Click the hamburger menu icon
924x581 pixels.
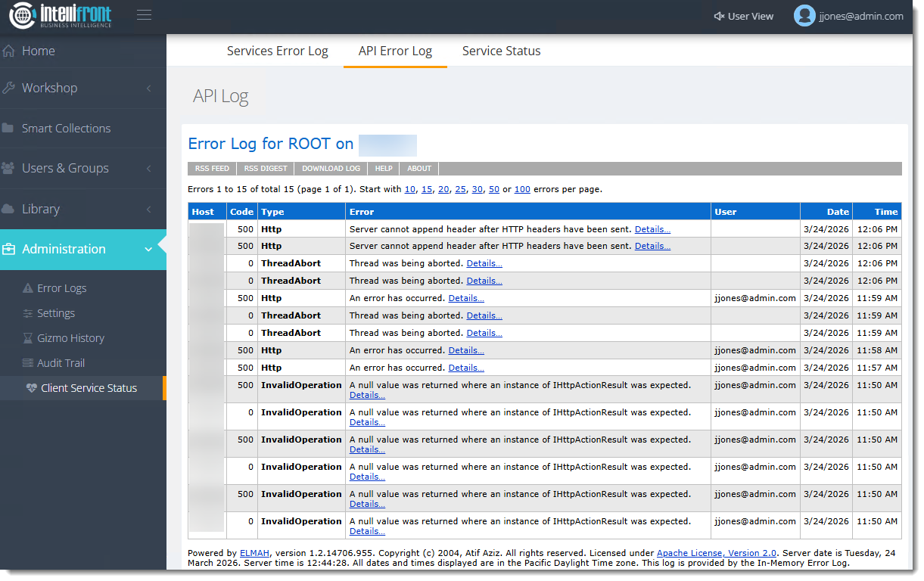click(144, 16)
